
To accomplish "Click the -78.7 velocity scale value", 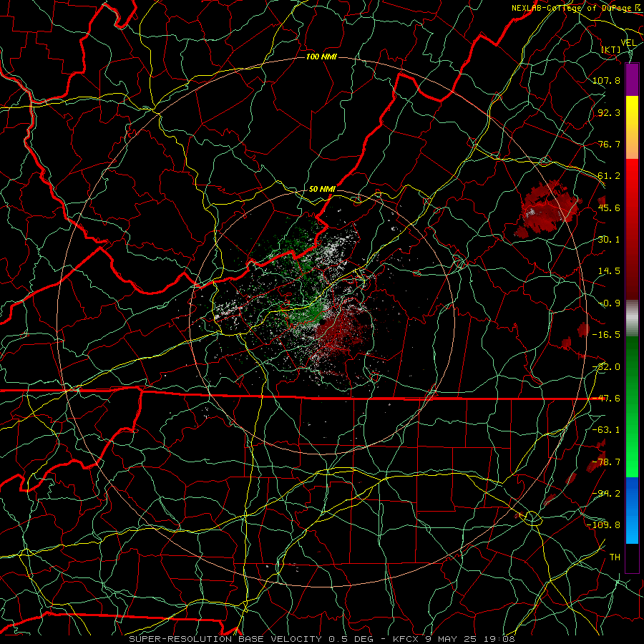I will coord(606,462).
